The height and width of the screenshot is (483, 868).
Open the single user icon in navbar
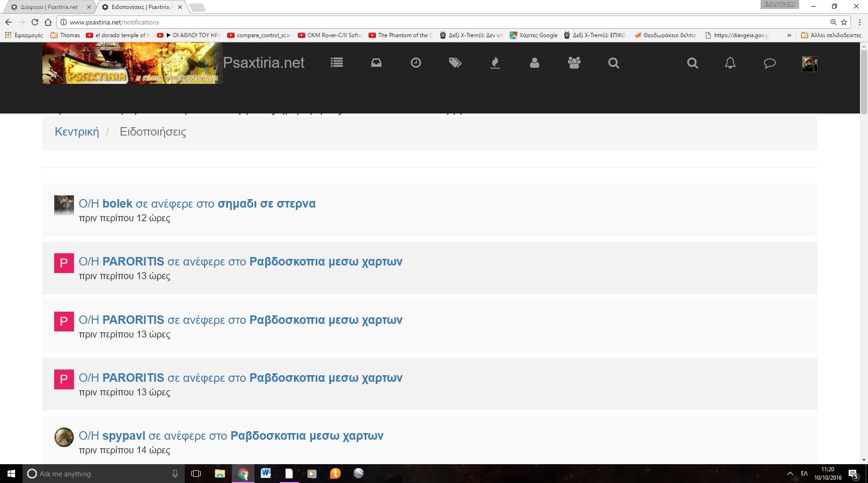point(534,63)
